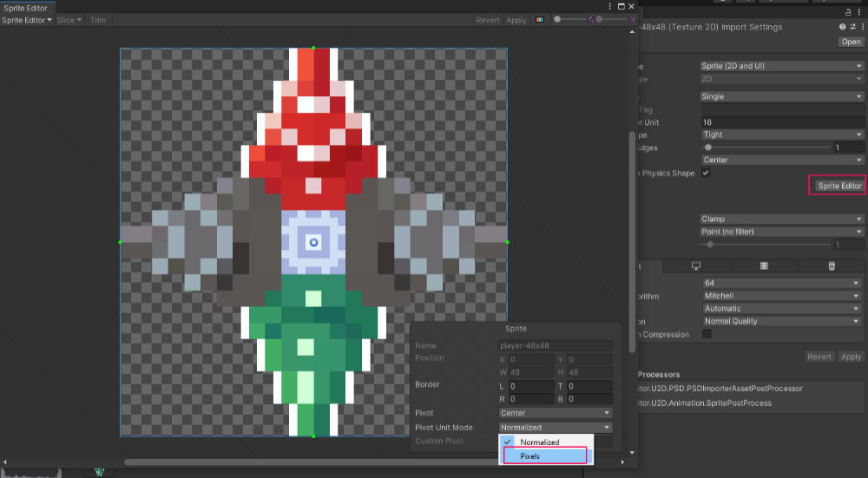The image size is (868, 478).
Task: Enable the Crunch Compression checkbox
Action: pos(706,334)
